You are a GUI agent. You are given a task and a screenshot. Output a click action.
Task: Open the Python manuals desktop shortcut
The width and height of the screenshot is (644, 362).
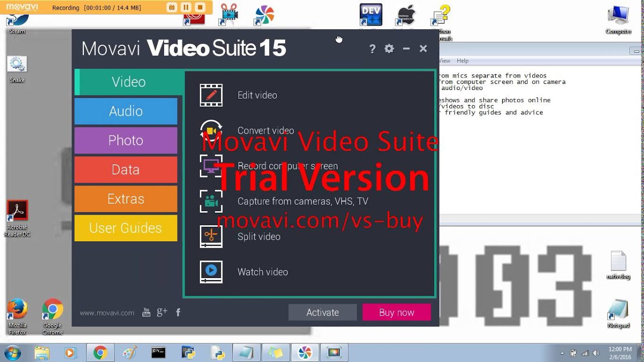(441, 23)
